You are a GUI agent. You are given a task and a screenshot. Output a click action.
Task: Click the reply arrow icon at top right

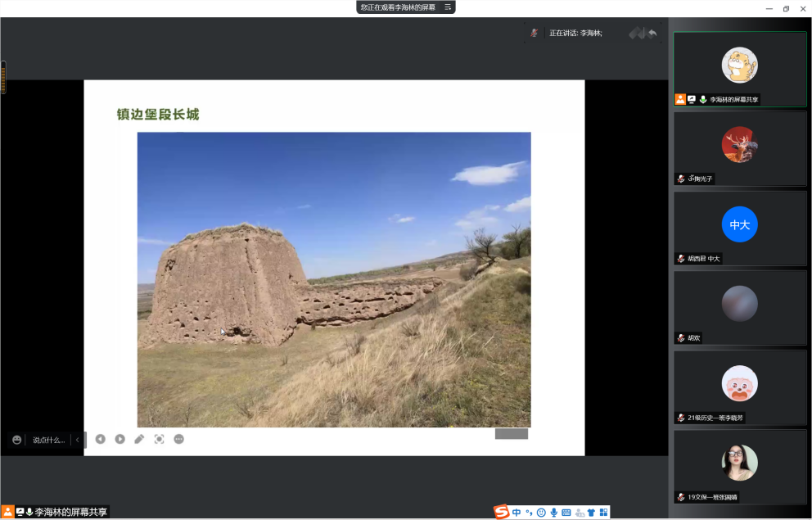652,33
